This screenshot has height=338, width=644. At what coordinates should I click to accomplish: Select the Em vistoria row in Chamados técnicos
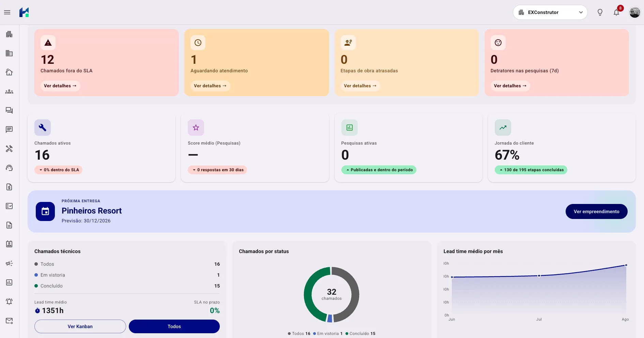point(127,275)
